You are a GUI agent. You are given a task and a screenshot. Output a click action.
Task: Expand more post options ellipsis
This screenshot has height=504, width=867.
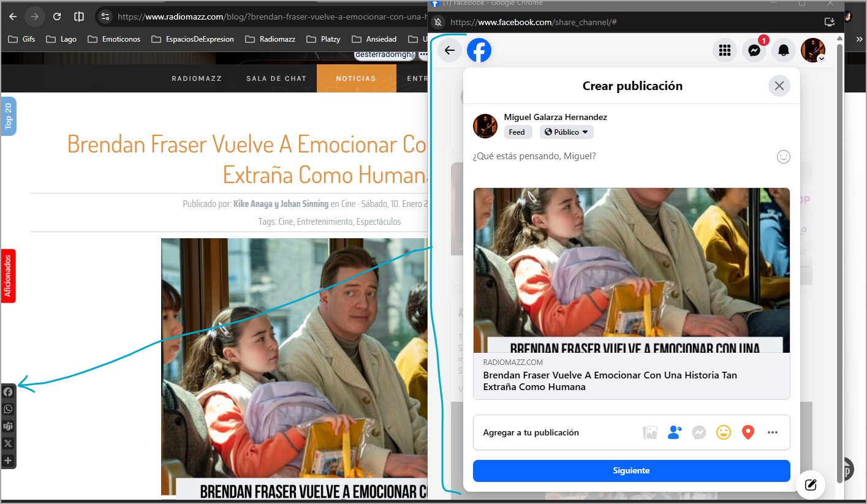coord(772,432)
